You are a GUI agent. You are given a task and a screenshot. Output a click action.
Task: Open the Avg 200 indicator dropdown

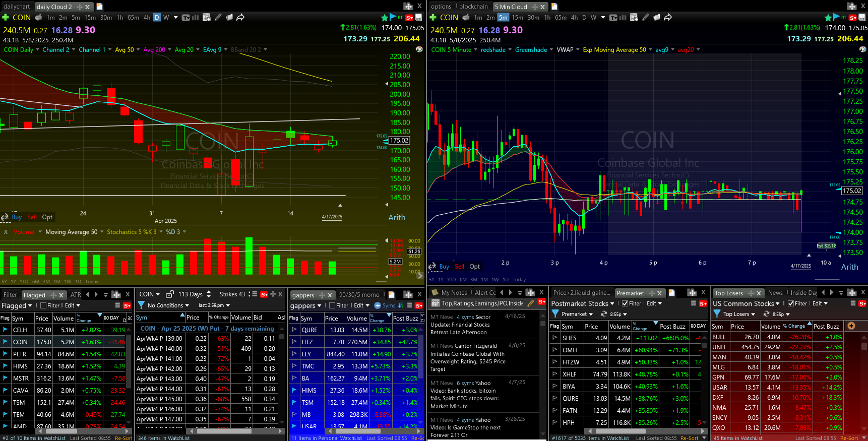pyautogui.click(x=154, y=50)
